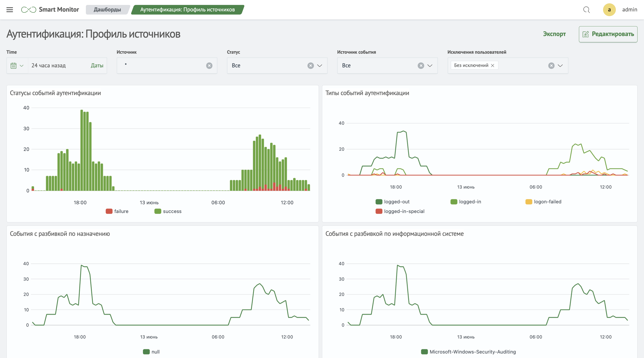Expand the Исключения пользователей dropdown arrow

point(560,66)
